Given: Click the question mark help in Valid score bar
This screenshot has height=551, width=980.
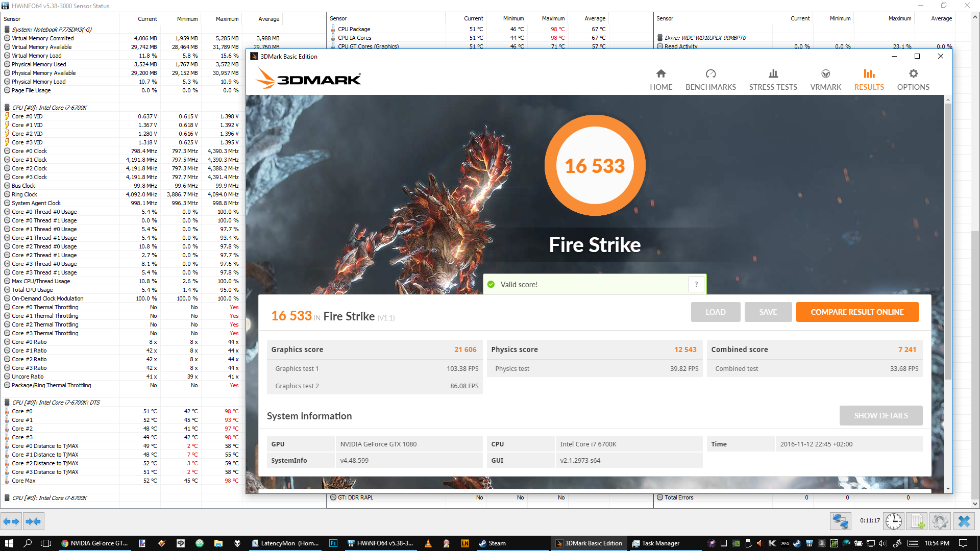Looking at the screenshot, I should 696,284.
